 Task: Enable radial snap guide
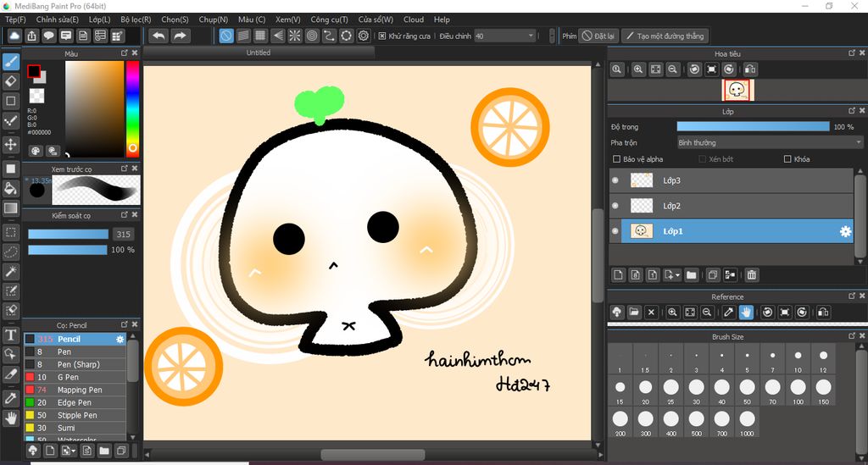(x=295, y=36)
